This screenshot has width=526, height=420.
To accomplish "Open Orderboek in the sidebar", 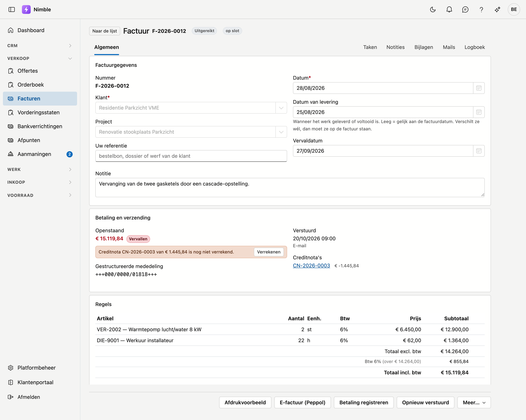I will point(40,85).
